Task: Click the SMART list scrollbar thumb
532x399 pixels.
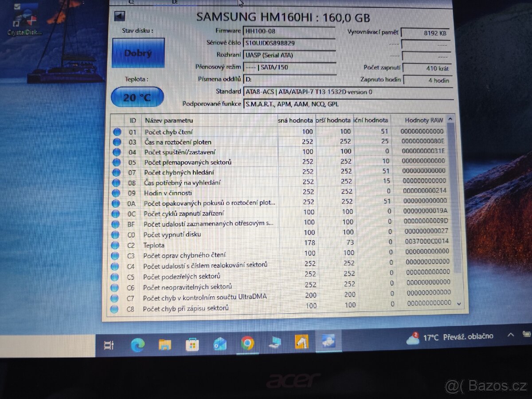Action: (x=453, y=197)
